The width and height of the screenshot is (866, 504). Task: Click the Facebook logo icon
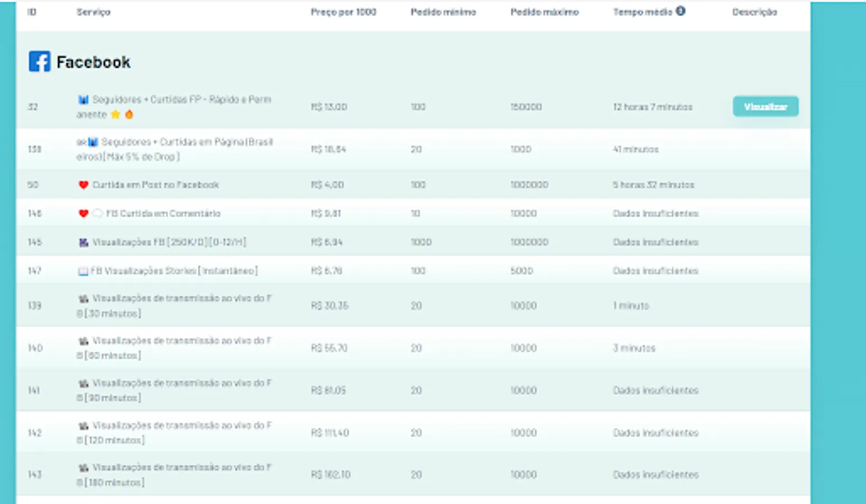40,62
